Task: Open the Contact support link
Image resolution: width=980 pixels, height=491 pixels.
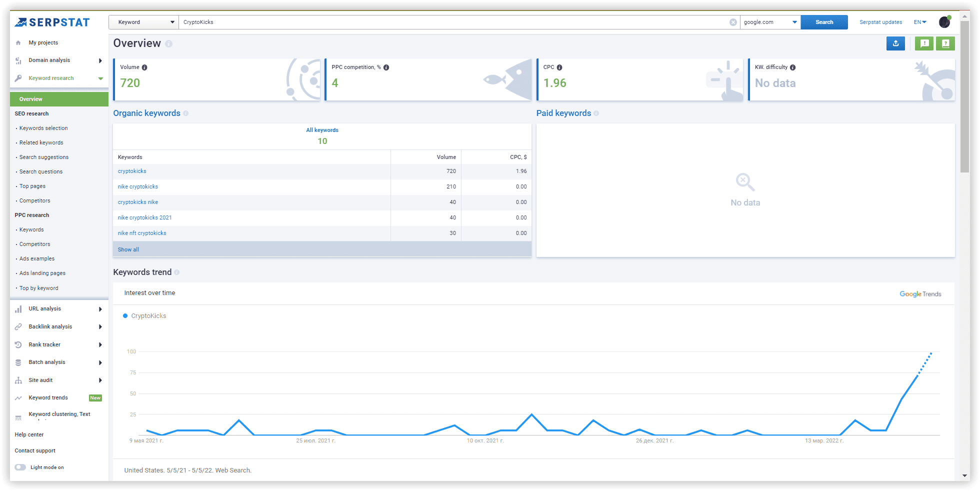Action: click(35, 451)
